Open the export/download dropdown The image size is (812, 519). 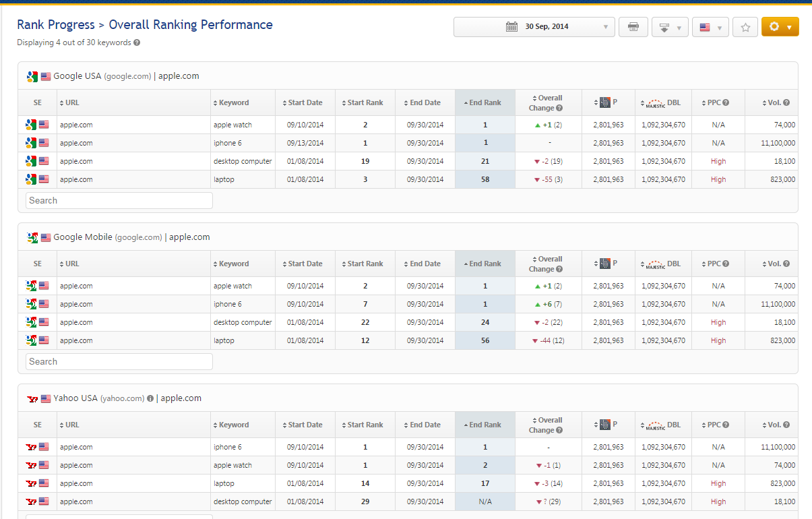tap(669, 27)
